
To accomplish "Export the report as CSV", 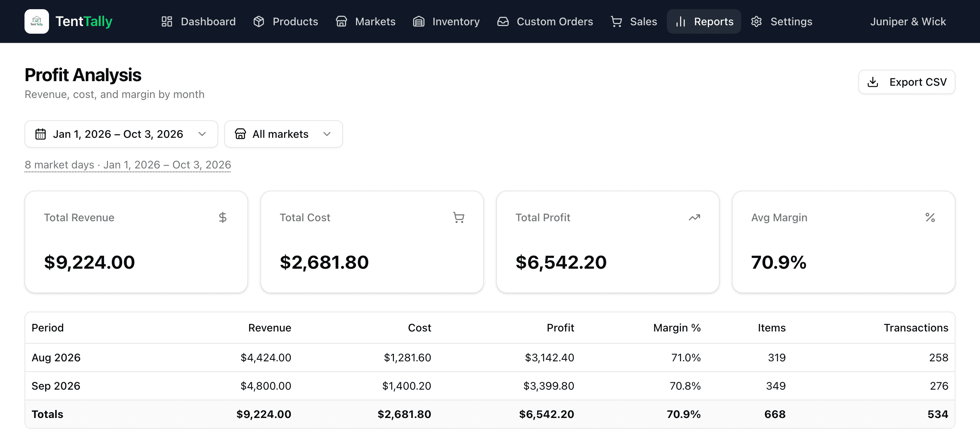I will click(907, 82).
